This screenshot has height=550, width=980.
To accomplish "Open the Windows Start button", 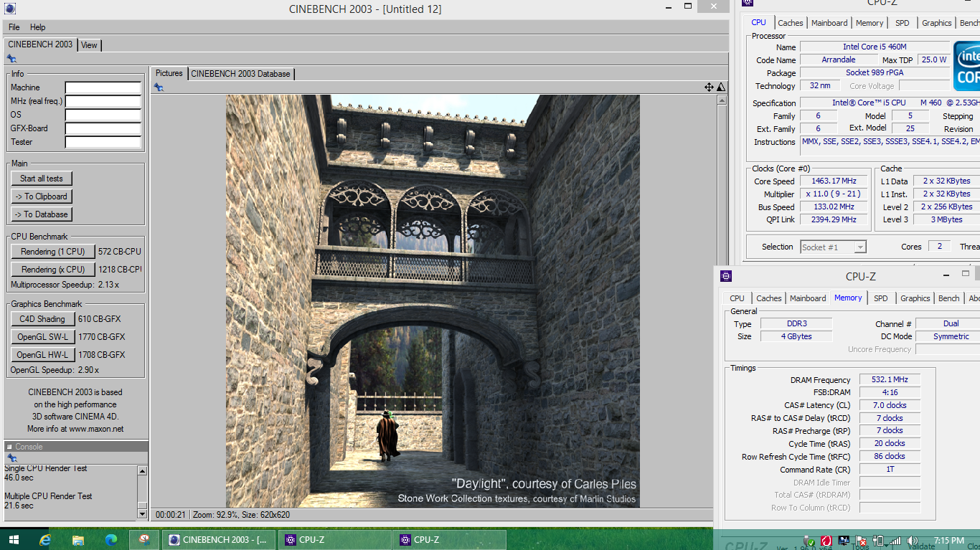I will click(x=14, y=540).
